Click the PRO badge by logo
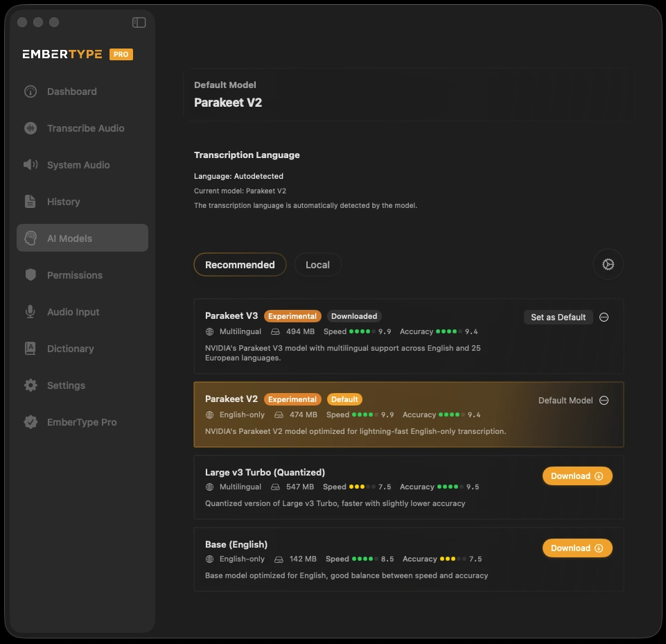Screen dimensions: 666x644 coord(121,54)
